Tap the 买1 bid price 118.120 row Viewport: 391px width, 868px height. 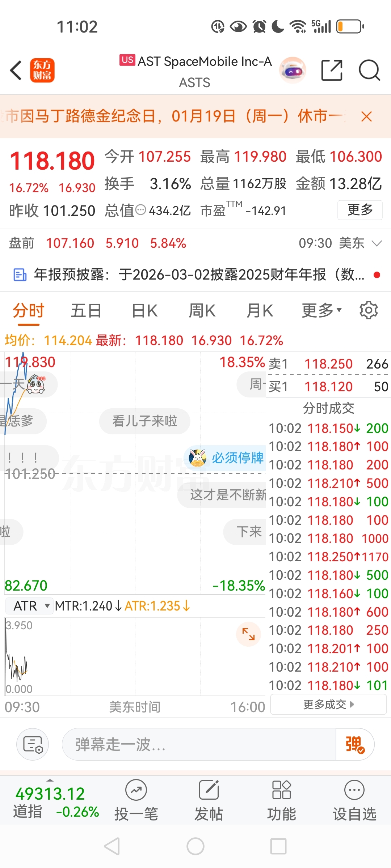pos(328,387)
